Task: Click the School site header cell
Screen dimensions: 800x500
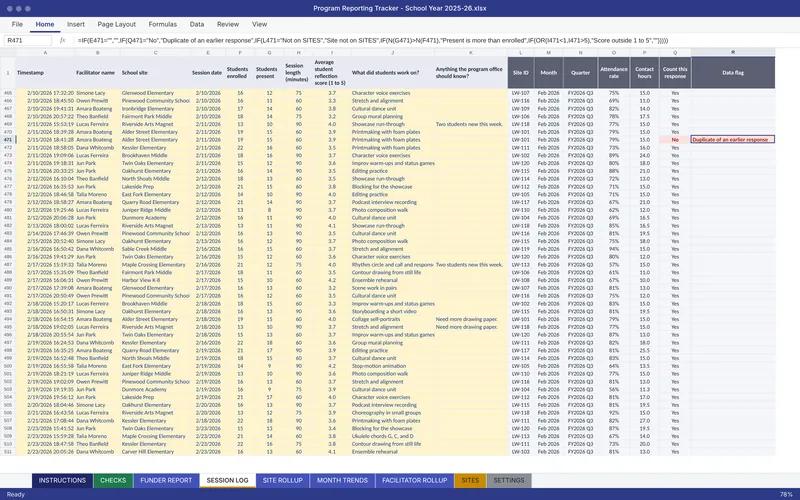Action: click(x=156, y=72)
